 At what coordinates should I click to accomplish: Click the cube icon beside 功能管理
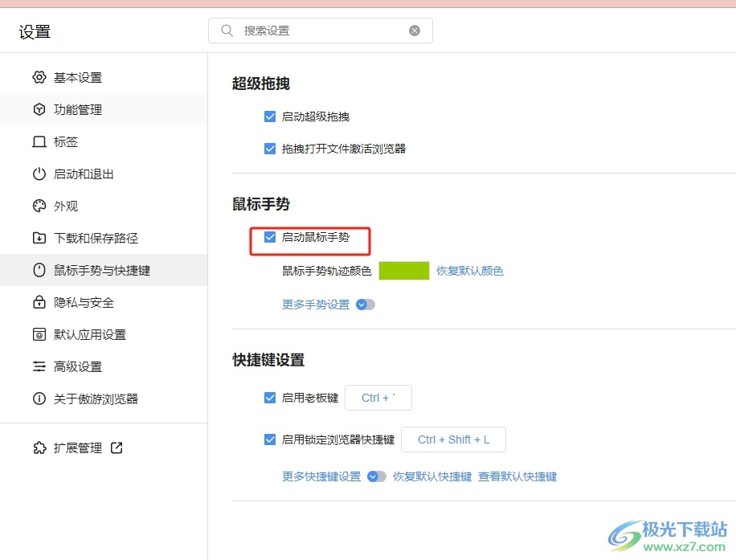coord(39,109)
